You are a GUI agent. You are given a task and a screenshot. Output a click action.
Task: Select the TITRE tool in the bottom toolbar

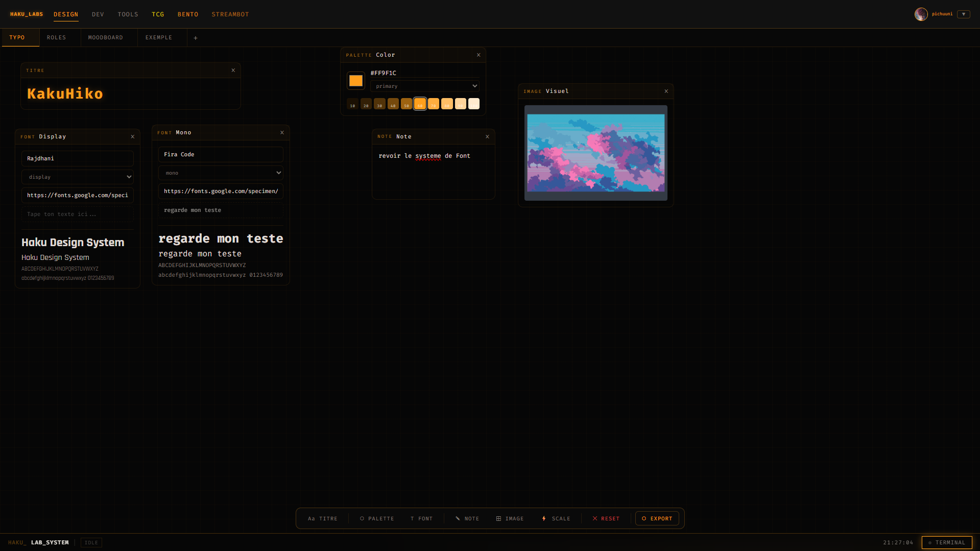[322, 518]
